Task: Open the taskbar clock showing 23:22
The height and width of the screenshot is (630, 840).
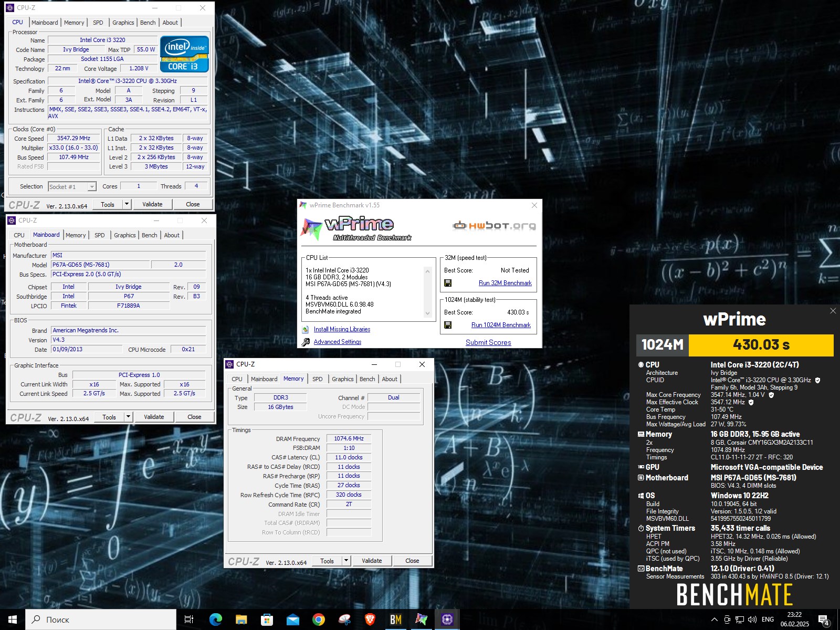Action: [794, 619]
